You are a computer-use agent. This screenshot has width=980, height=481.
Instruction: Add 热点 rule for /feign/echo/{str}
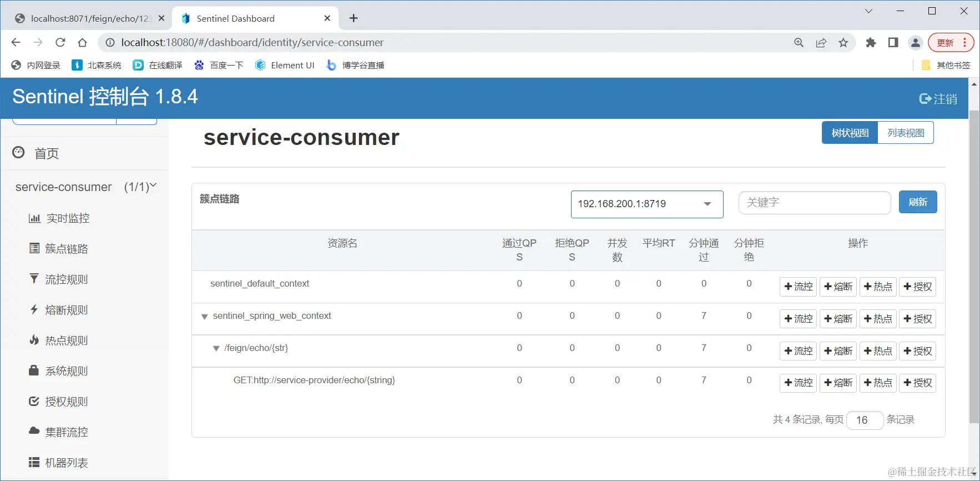878,351
